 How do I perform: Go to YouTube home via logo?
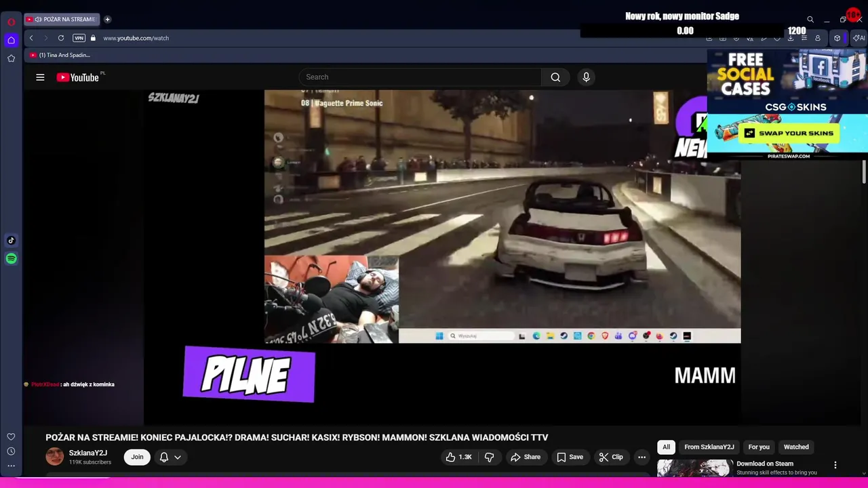pos(78,77)
